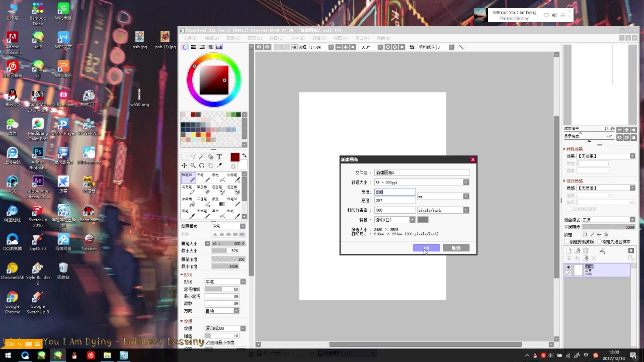
Task: Open the 图层 menu
Action: [255, 38]
